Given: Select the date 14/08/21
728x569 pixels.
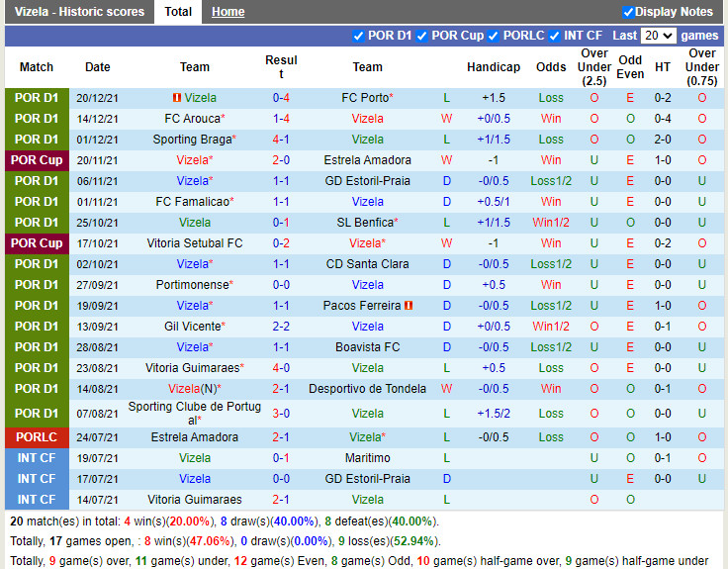Looking at the screenshot, I should [x=98, y=389].
